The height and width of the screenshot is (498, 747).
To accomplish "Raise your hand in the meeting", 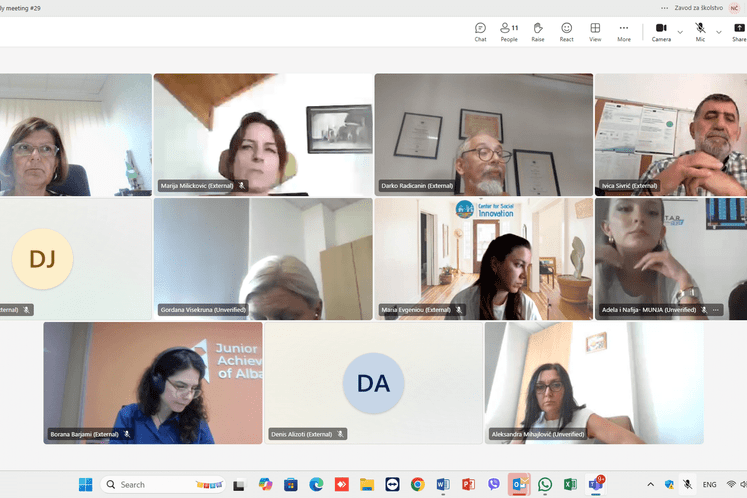I will point(538,32).
